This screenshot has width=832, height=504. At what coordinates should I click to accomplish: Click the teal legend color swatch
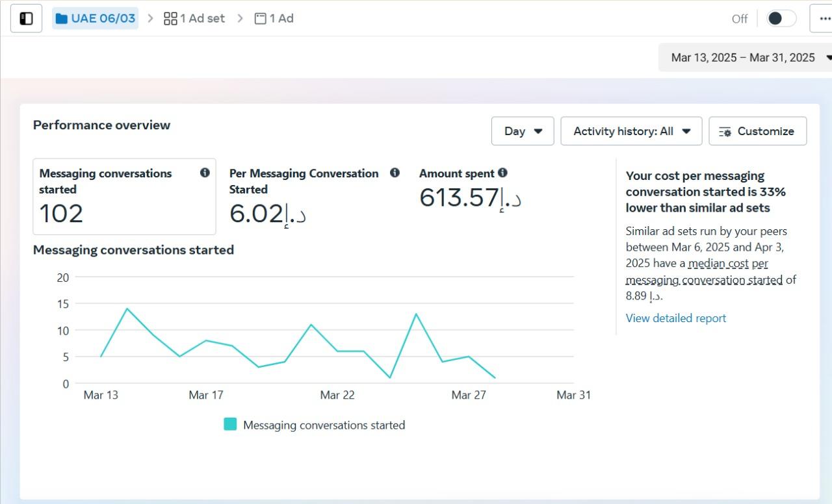coord(230,424)
